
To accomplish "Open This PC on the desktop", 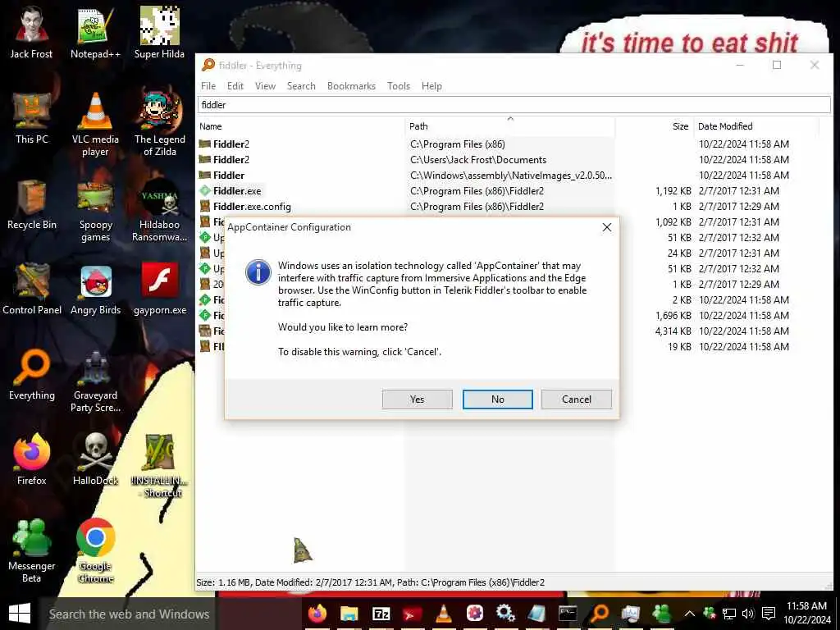I will (32, 118).
